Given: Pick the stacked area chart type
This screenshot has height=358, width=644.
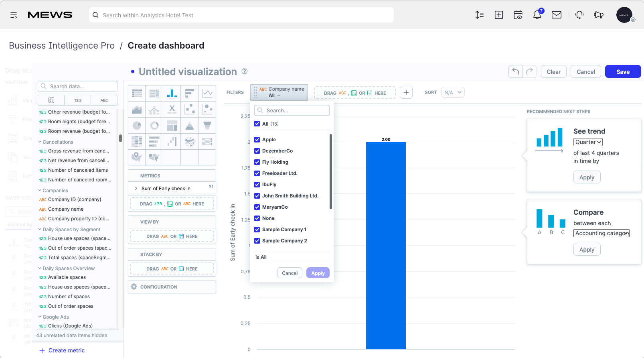Looking at the screenshot, I should click(x=137, y=109).
